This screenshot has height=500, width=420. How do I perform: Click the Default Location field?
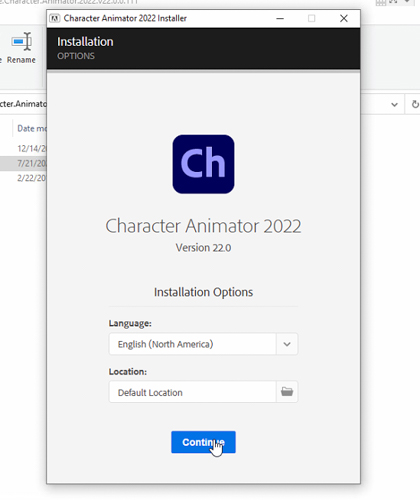click(192, 392)
